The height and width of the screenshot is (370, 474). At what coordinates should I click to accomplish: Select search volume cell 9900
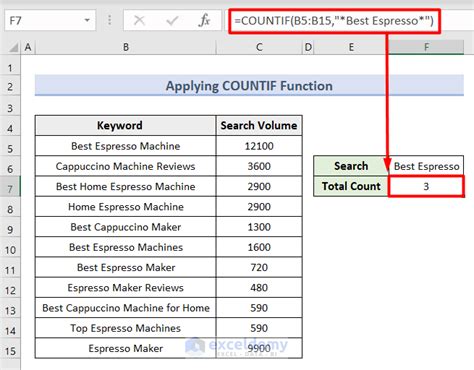[x=259, y=348]
